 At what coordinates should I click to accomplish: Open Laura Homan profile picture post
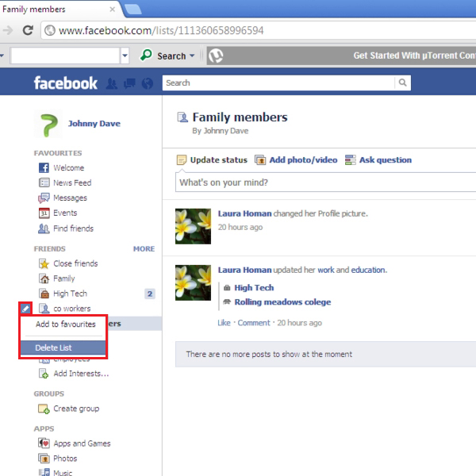click(193, 226)
